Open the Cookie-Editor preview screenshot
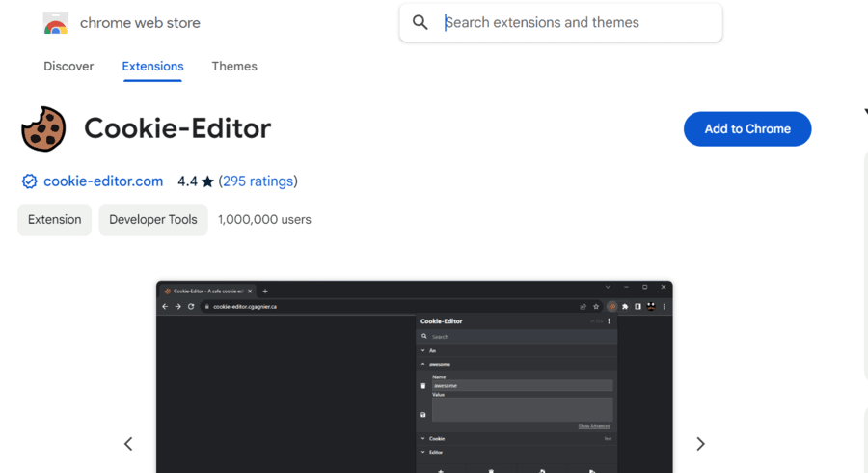This screenshot has height=473, width=868. pos(414,376)
